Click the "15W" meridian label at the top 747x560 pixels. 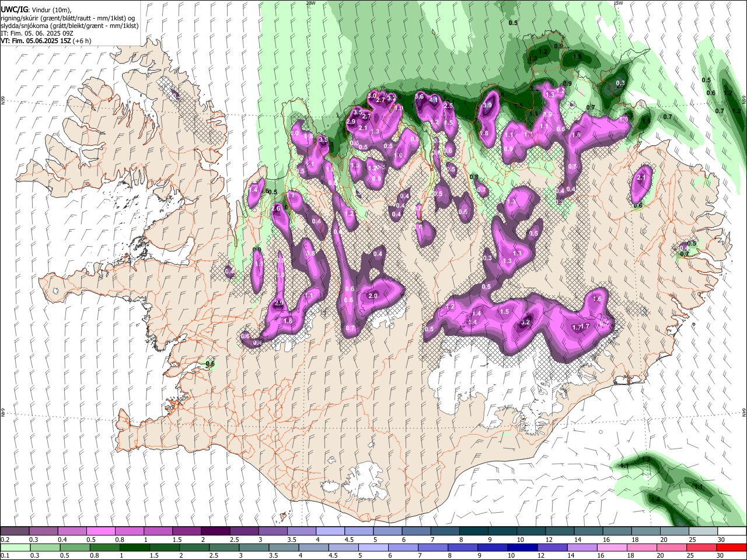[x=618, y=3]
